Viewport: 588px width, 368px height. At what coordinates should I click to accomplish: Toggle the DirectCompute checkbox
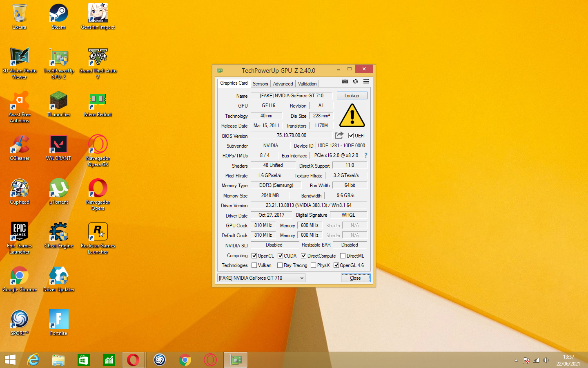(x=303, y=256)
